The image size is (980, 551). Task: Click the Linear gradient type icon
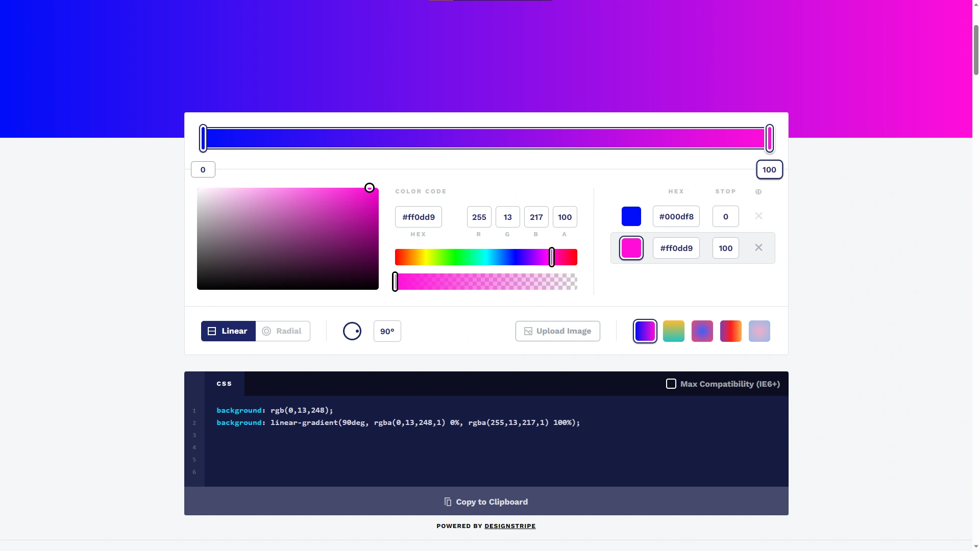point(212,331)
